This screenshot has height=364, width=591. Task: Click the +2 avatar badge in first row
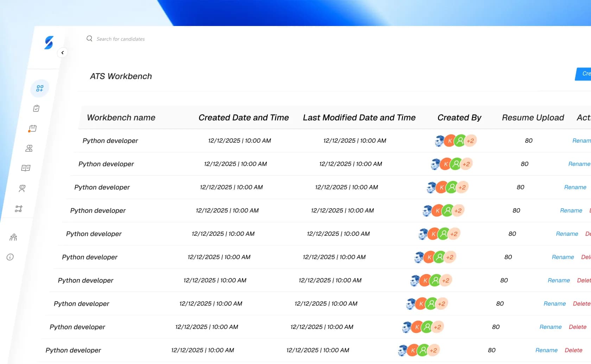point(470,141)
